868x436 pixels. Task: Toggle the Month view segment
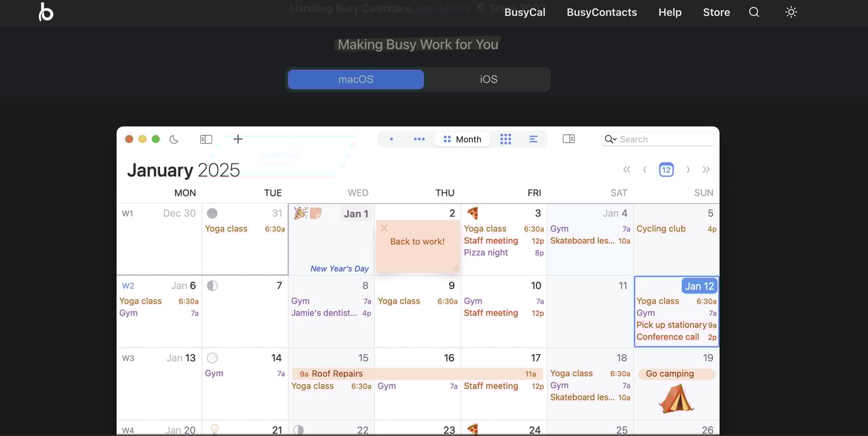pos(462,139)
